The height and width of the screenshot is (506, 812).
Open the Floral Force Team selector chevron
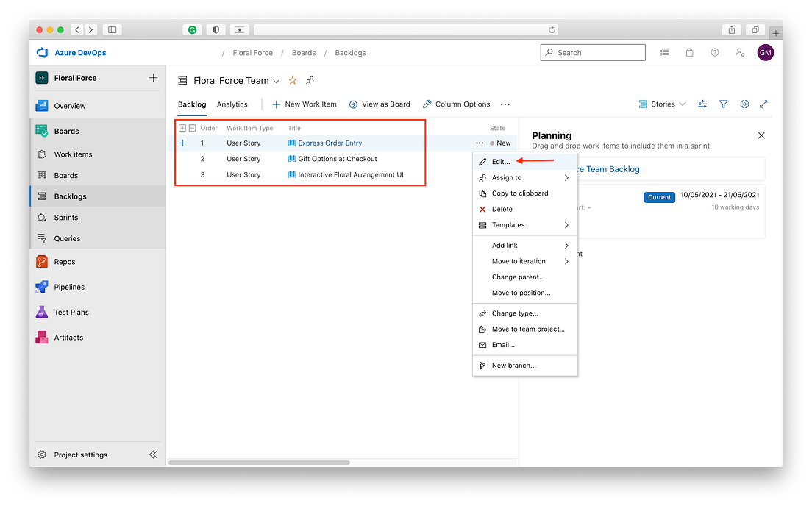click(277, 81)
